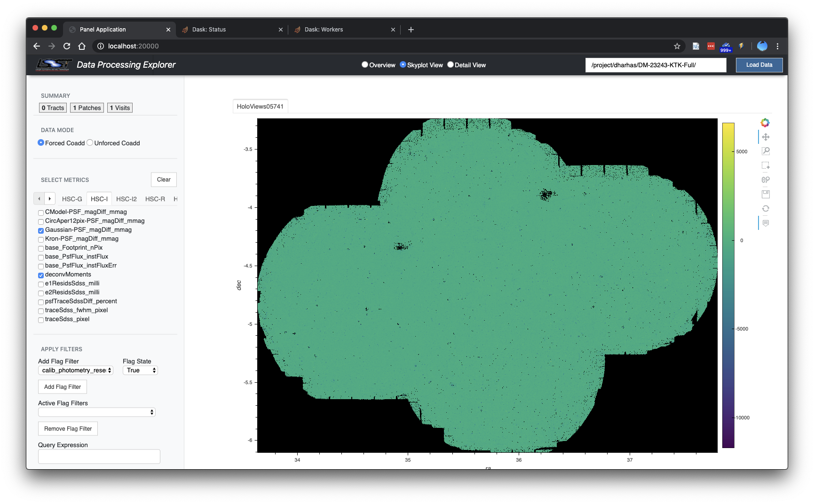
Task: Click the Bokeh logo above the toolbar
Action: tap(765, 123)
